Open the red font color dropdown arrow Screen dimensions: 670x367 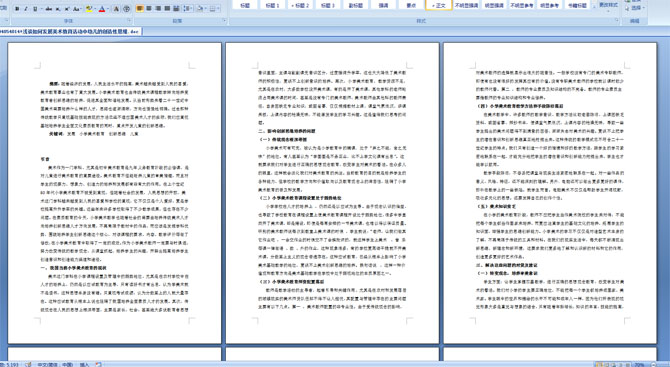[x=108, y=9]
